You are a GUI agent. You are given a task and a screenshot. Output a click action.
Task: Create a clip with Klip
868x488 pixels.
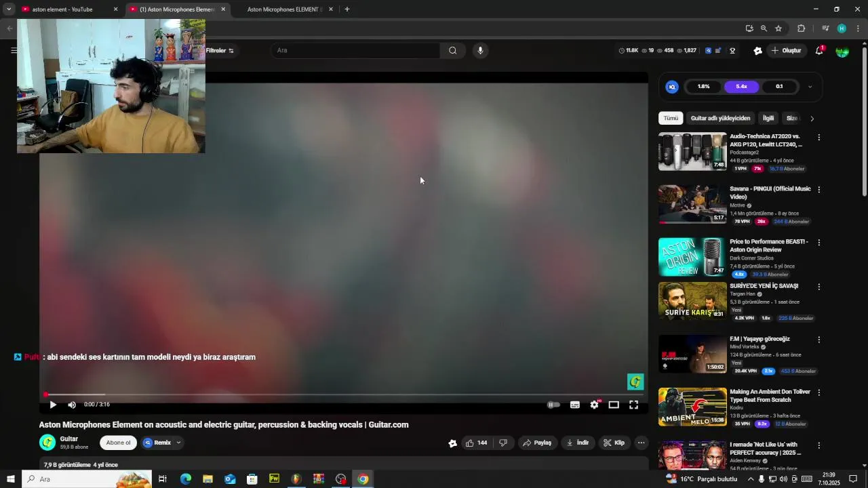[614, 443]
